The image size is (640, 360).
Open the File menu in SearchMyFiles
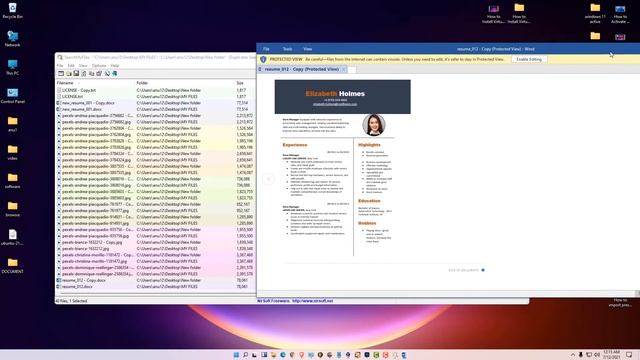[60, 65]
